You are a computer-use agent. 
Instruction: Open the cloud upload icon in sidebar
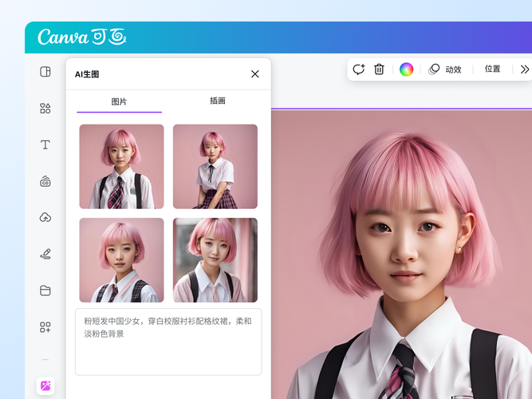[x=45, y=217]
